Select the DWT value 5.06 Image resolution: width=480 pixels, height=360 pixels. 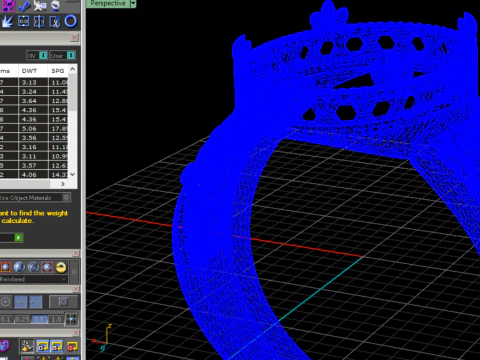click(x=29, y=128)
